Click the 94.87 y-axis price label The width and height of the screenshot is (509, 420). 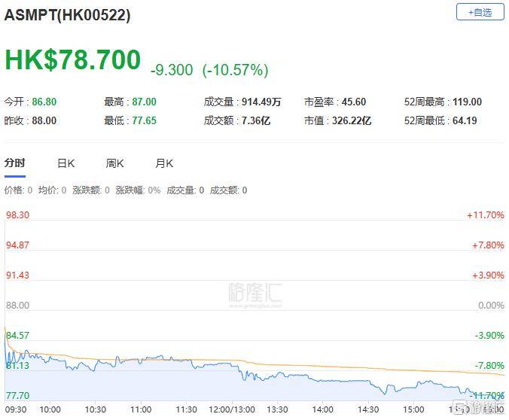17,245
